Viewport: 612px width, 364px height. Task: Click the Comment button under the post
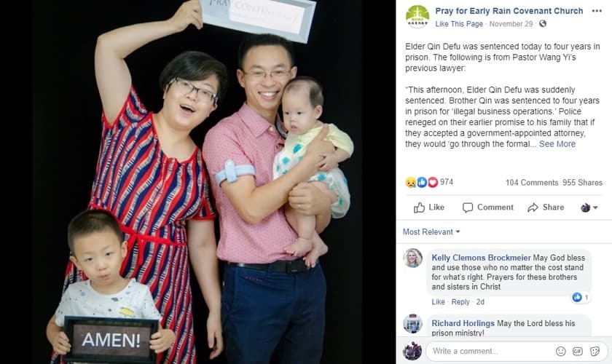tap(488, 207)
